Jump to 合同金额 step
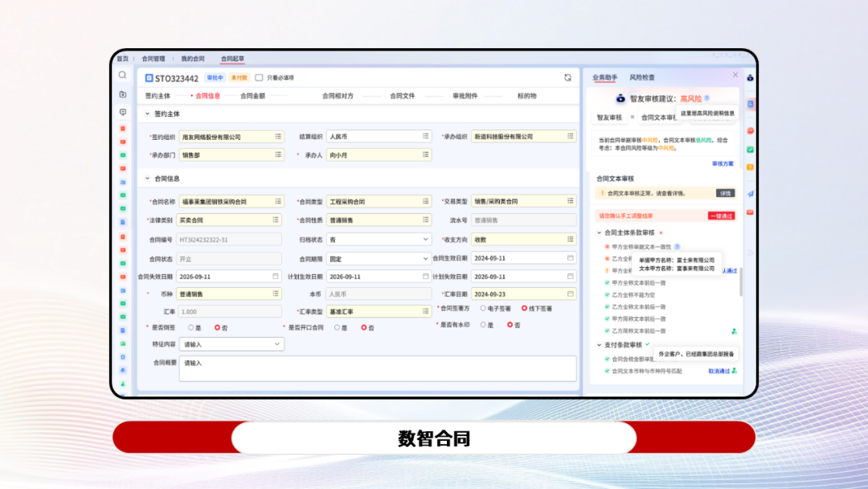The height and width of the screenshot is (489, 868). click(252, 96)
